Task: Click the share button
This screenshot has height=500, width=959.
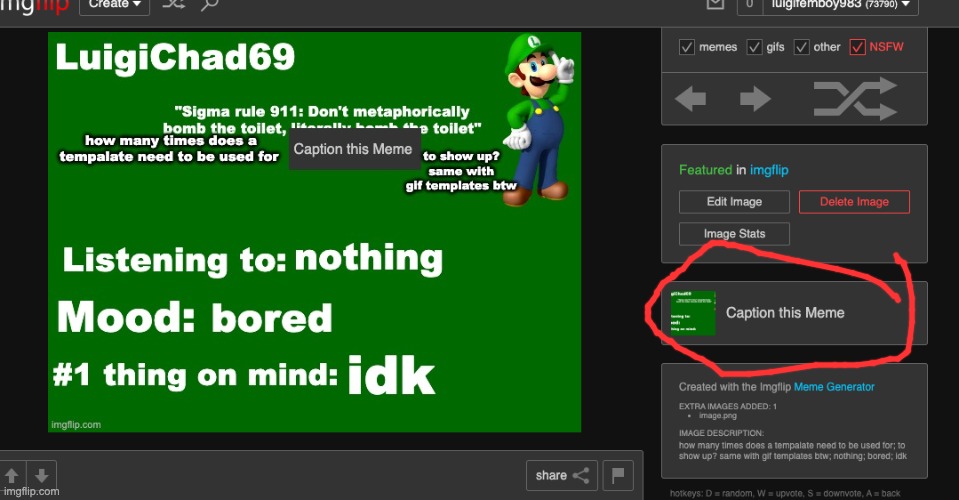Action: pos(561,475)
